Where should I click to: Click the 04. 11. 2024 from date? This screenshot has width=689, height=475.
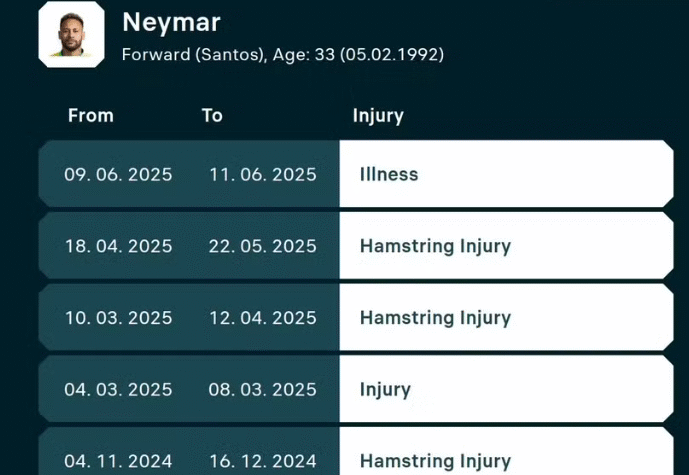[118, 461]
